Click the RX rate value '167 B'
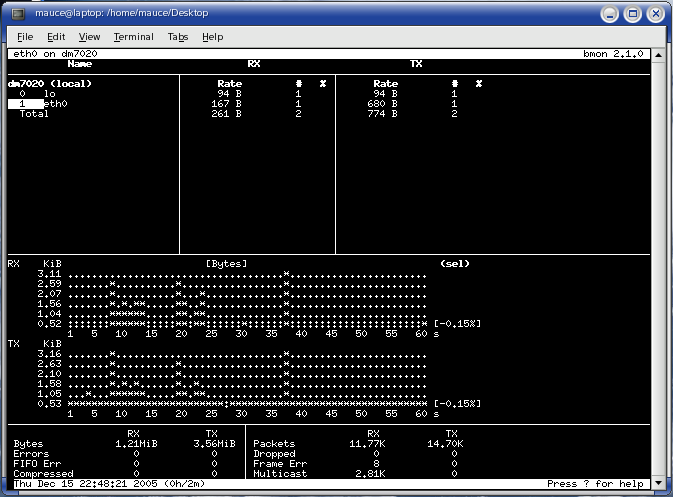The width and height of the screenshot is (673, 497). pyautogui.click(x=226, y=104)
